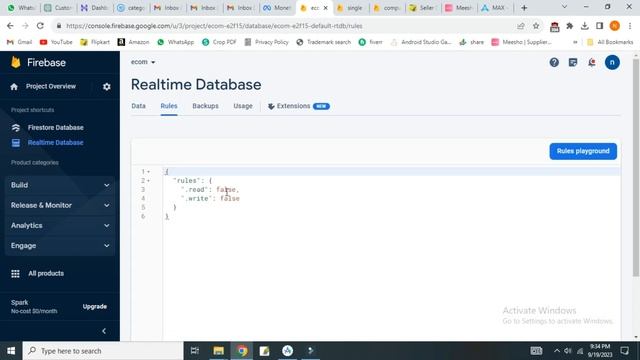Open the Android Studio taskbar icon
640x360 pixels.
[x=287, y=351]
